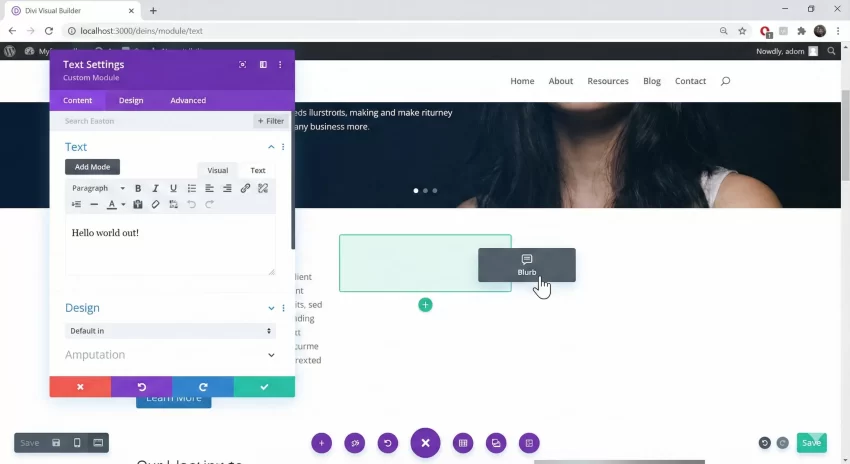
Task: Expand the Amputation section
Action: click(x=271, y=355)
